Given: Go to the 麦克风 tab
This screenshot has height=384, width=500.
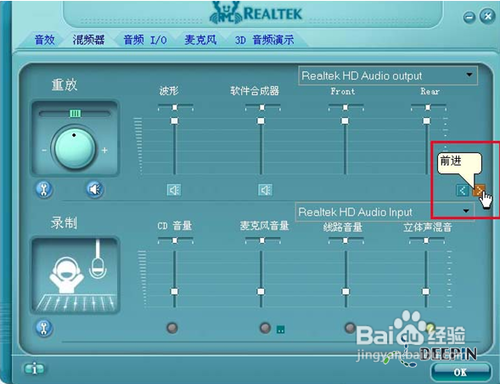Looking at the screenshot, I should 200,40.
